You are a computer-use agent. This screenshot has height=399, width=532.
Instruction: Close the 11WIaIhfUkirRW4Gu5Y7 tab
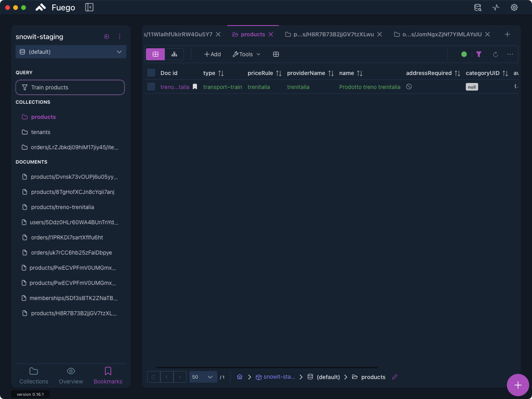pyautogui.click(x=218, y=34)
